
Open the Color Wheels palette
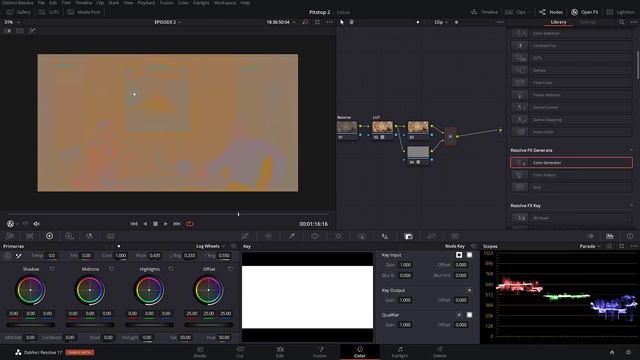(49, 236)
